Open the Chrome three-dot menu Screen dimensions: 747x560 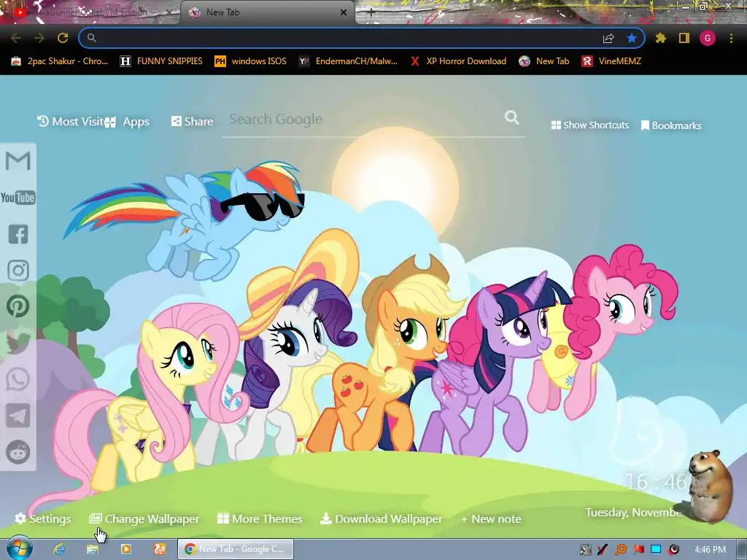(731, 38)
